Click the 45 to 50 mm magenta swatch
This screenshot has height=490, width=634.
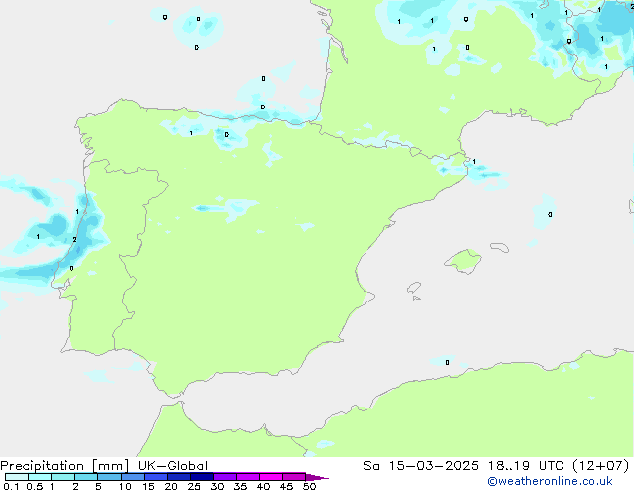pos(294,477)
